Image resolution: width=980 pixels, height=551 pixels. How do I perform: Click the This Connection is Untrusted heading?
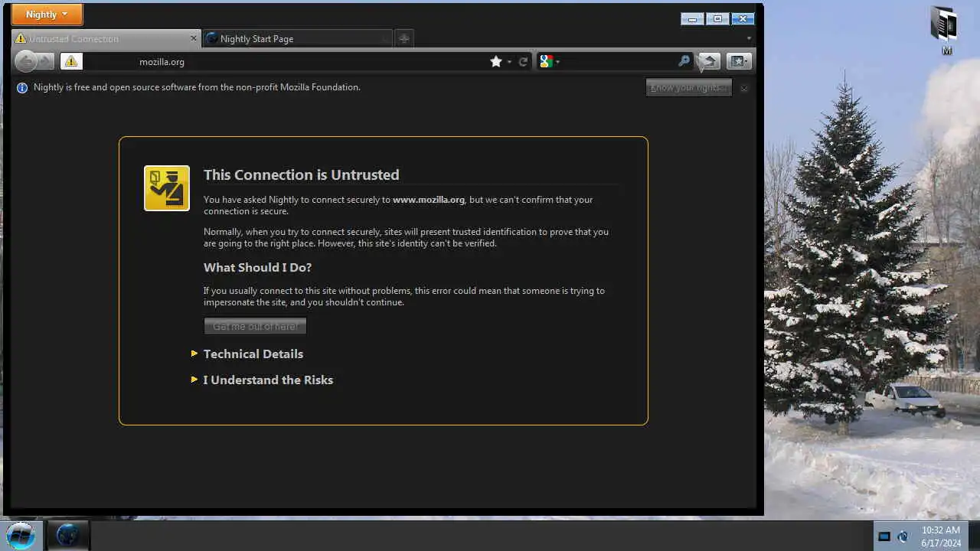click(x=302, y=174)
